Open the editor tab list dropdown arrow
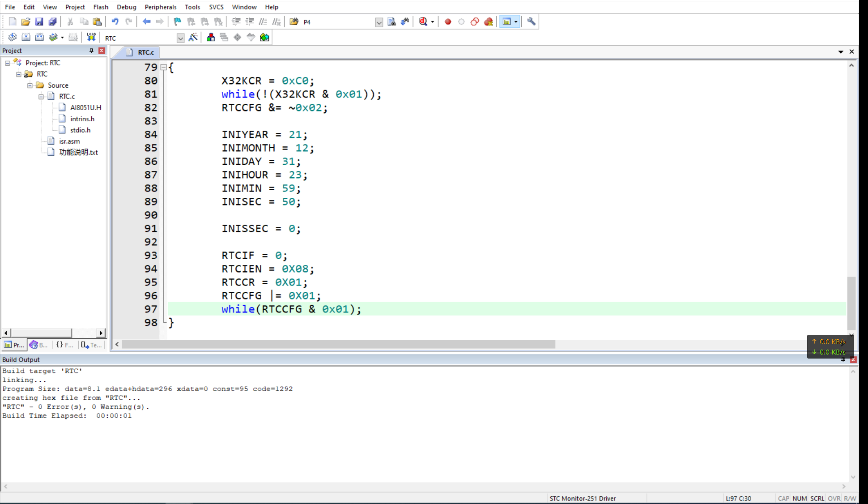Screen dimensions: 868x504 coord(841,52)
